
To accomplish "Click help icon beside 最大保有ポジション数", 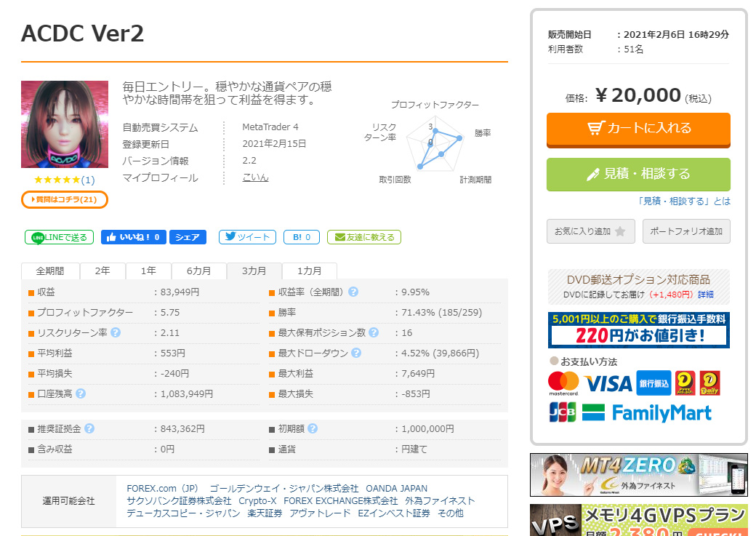I will pos(373,332).
